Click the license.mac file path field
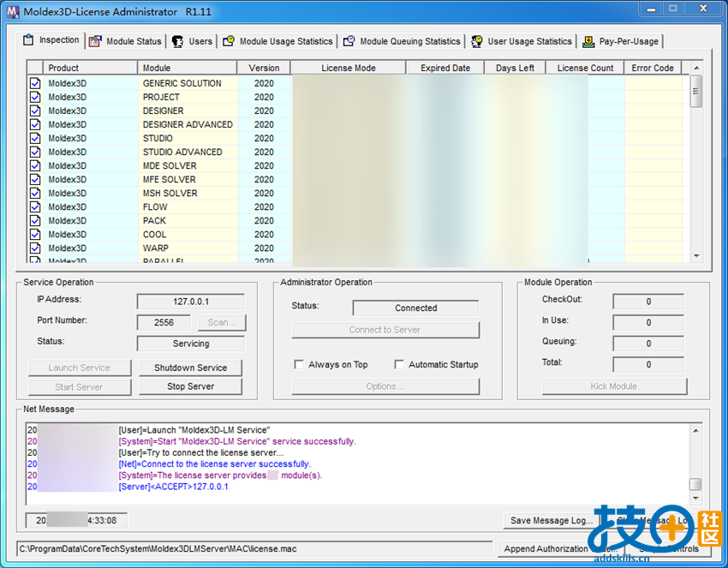 [254, 549]
